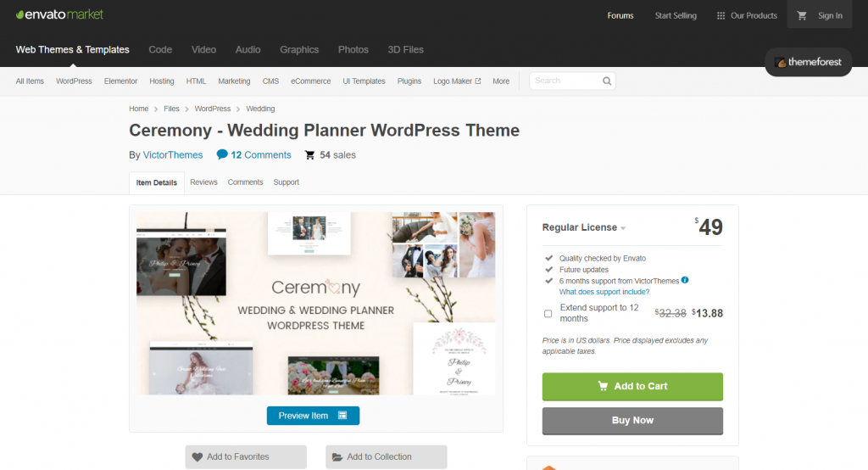868x470 pixels.
Task: Click the preview grid icon on Preview Item
Action: point(342,416)
